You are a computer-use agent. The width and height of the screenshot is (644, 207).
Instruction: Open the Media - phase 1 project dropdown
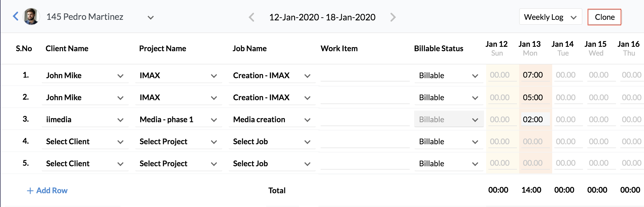click(x=178, y=119)
